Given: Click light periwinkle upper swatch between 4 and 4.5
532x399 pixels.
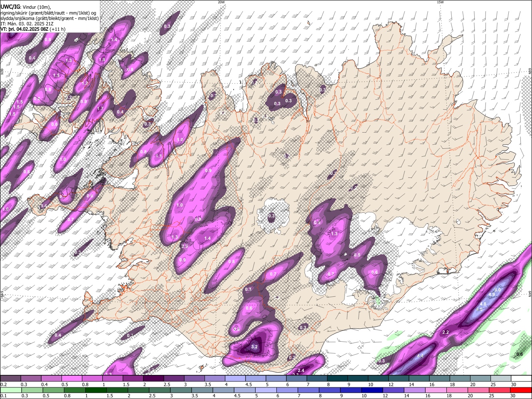Looking at the screenshot, I should coord(236,379).
